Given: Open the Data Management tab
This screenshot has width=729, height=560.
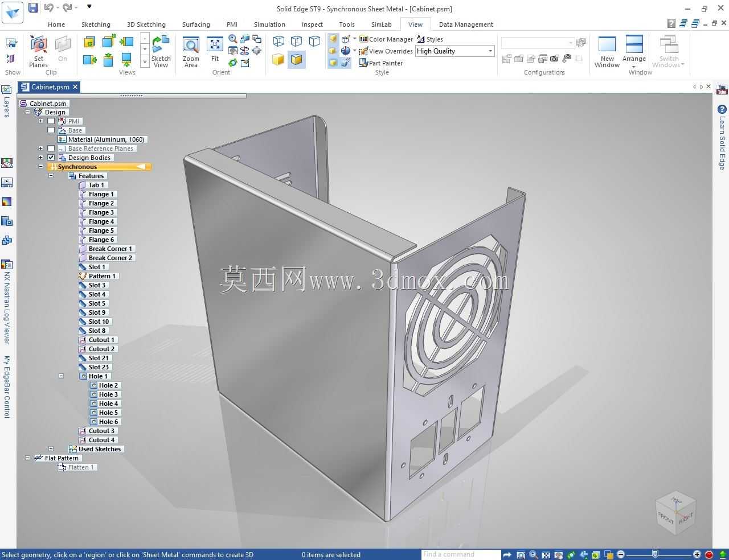Looking at the screenshot, I should click(x=466, y=24).
